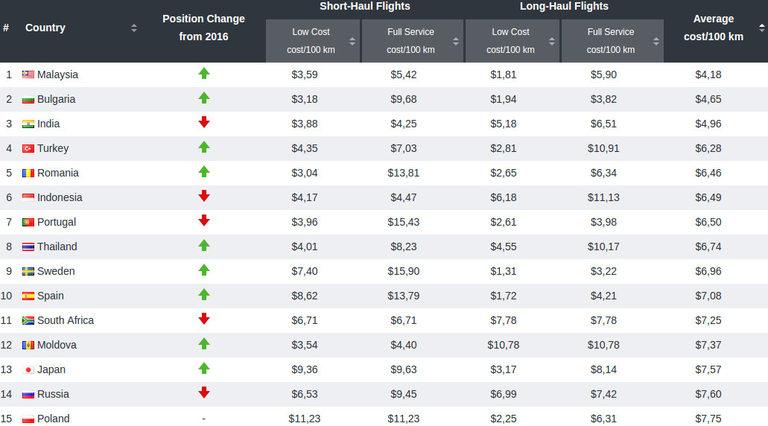Click the red down arrow in Russia row
The height and width of the screenshot is (426, 768).
click(204, 394)
